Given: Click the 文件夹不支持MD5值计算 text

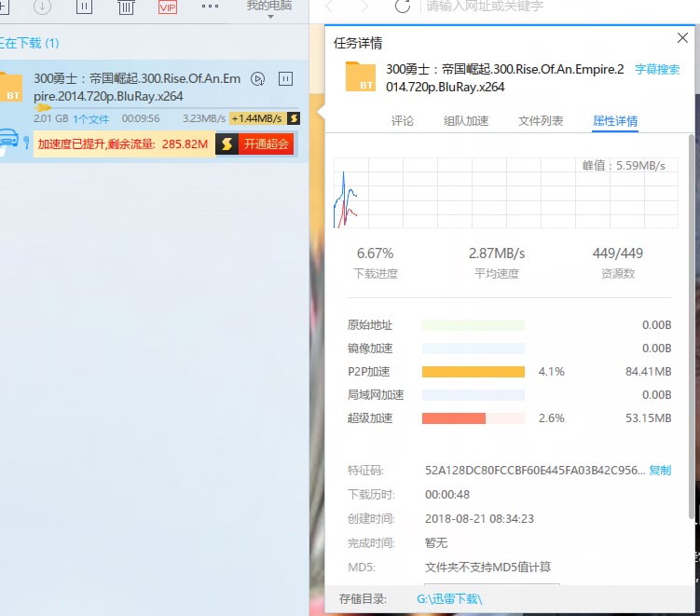Looking at the screenshot, I should tap(487, 567).
